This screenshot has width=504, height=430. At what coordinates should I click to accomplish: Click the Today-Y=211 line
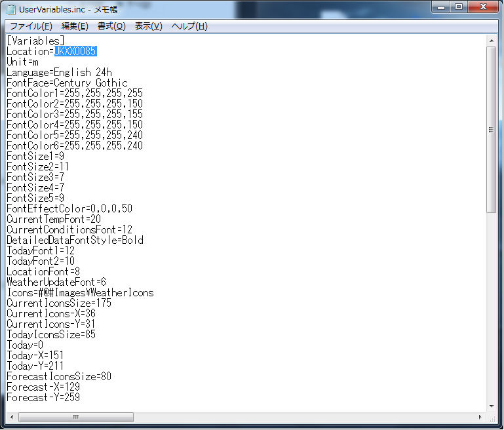click(x=35, y=366)
